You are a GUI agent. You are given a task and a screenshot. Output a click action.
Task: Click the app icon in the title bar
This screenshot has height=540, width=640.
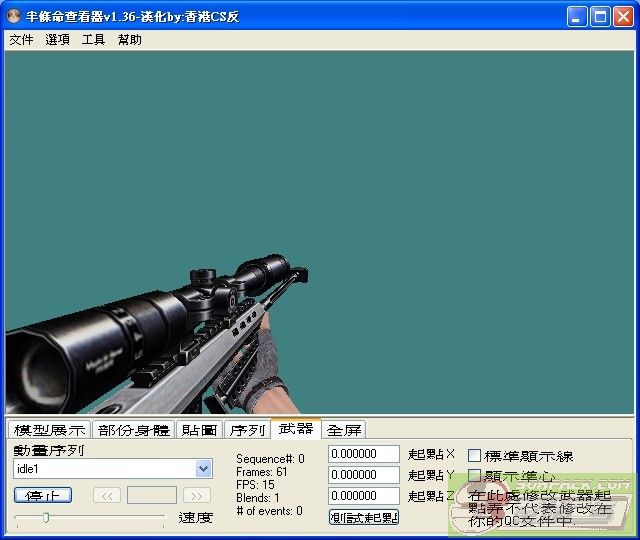point(13,16)
